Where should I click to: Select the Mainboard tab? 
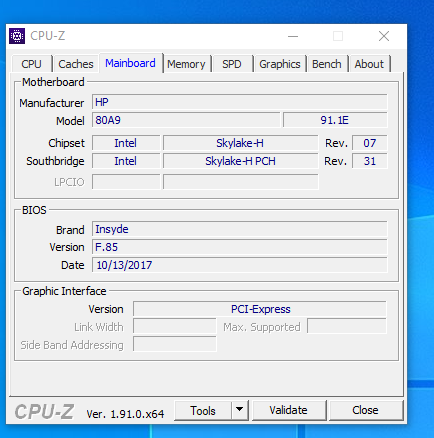(x=130, y=63)
